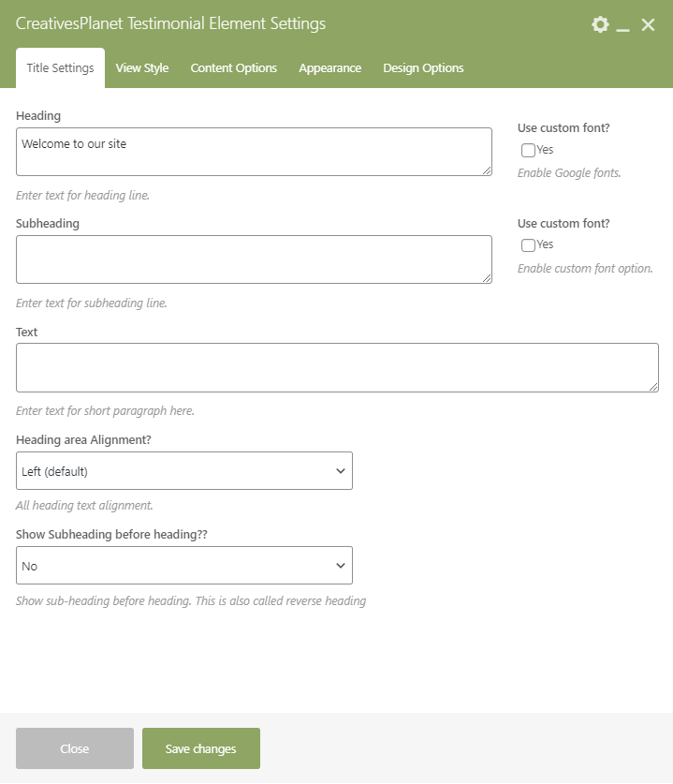The height and width of the screenshot is (784, 673).
Task: Grab the Heading textarea resize handle
Action: coord(487,170)
